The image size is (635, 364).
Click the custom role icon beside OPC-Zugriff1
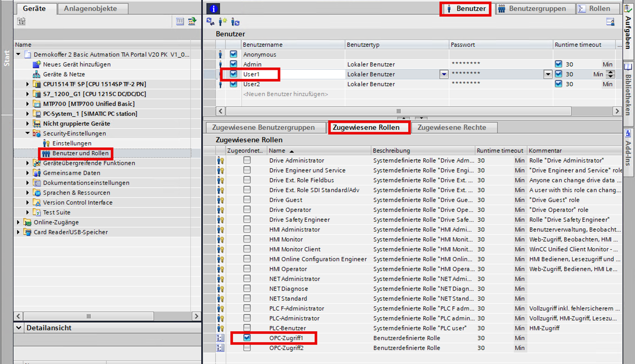click(x=220, y=338)
